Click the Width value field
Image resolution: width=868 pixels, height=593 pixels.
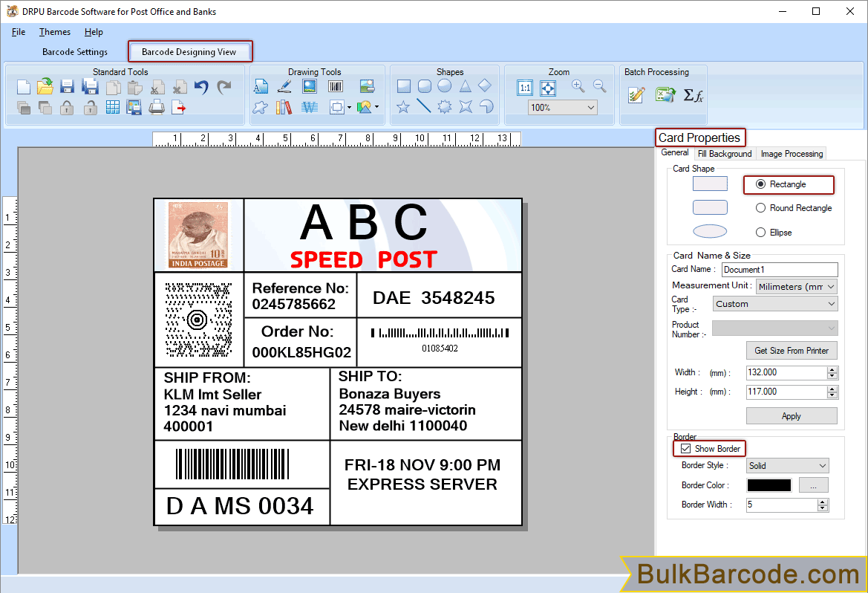(x=786, y=372)
